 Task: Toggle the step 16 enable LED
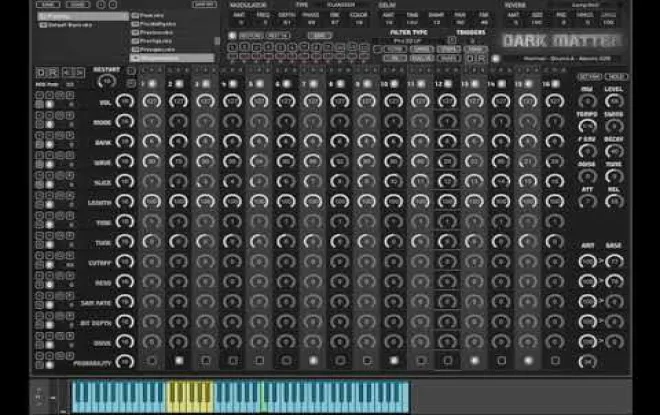click(x=556, y=84)
